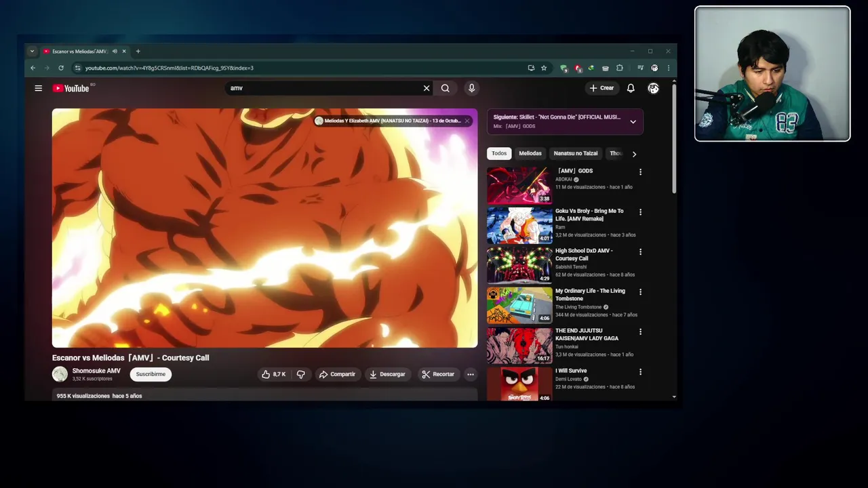
Task: Open the YouTube hamburger guide menu
Action: [x=39, y=88]
